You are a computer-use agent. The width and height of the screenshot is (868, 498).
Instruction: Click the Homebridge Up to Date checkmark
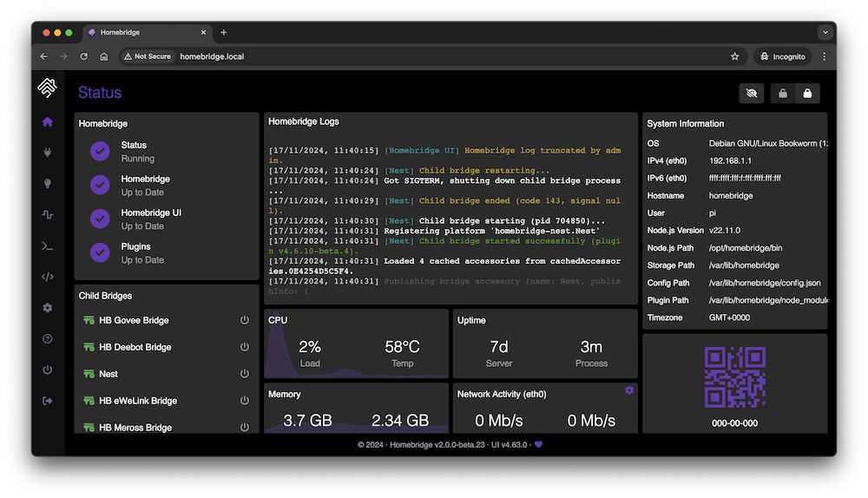(100, 185)
